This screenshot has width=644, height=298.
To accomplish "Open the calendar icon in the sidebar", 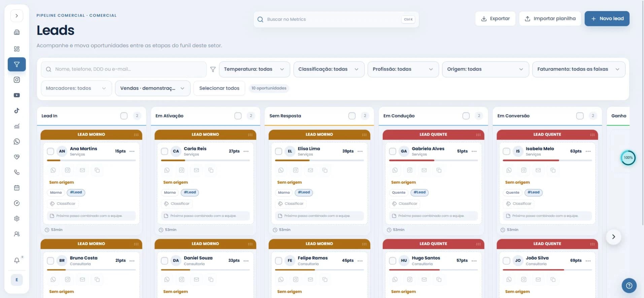I will click(x=17, y=188).
